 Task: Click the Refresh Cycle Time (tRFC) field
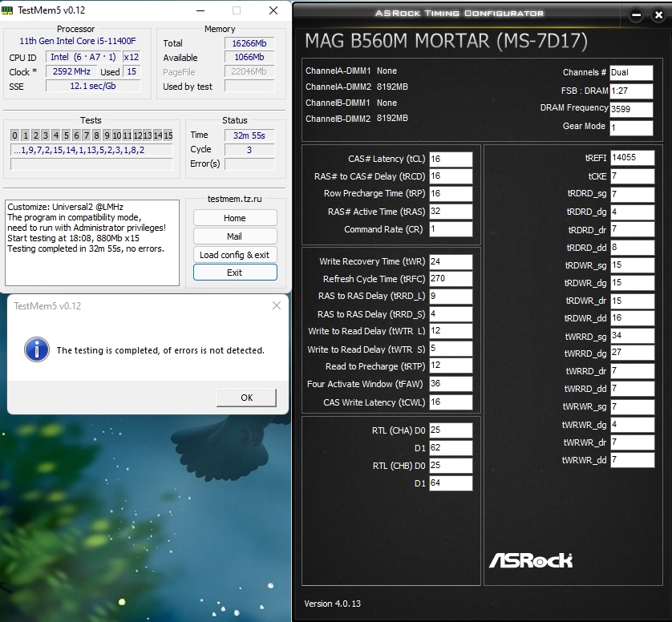coord(451,279)
